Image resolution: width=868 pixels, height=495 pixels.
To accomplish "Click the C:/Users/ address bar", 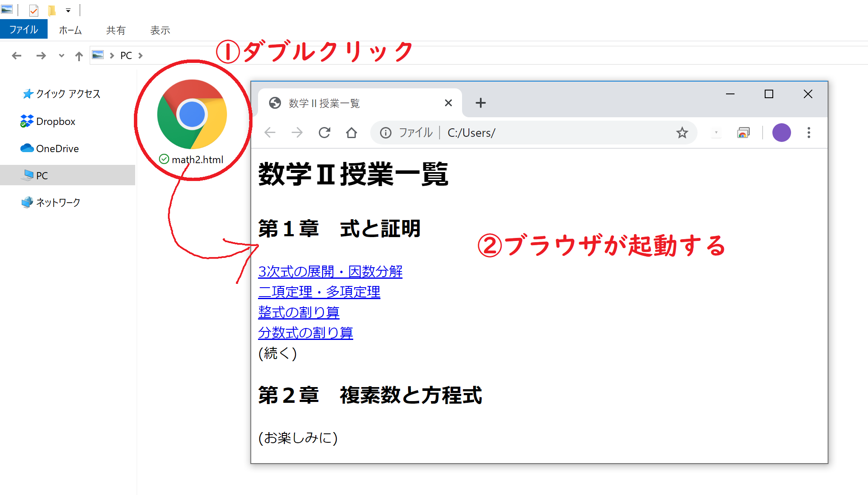I will (533, 133).
